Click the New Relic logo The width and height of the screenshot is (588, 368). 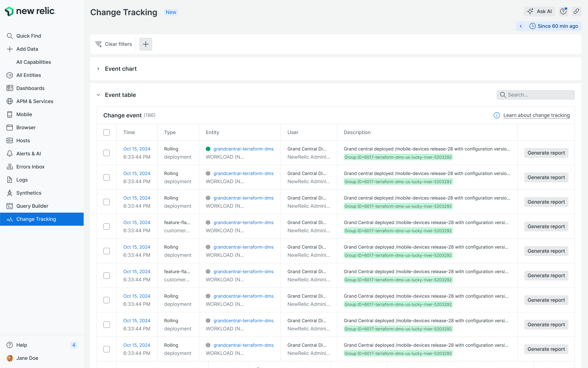tap(30, 11)
